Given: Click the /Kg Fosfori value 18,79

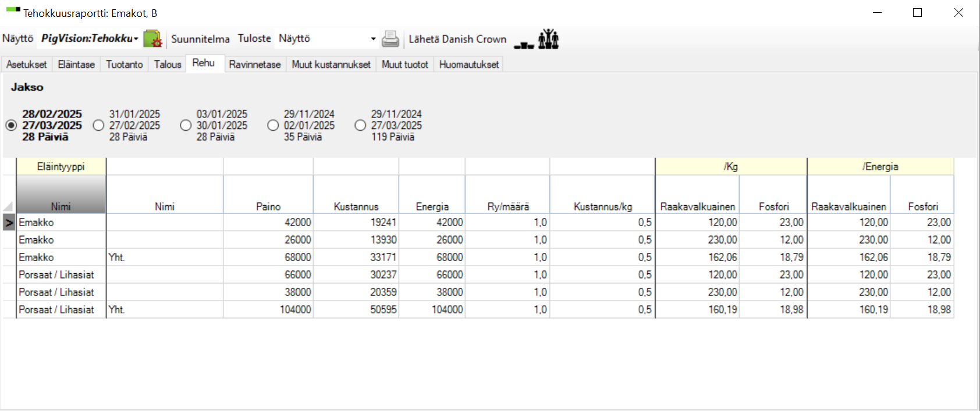Looking at the screenshot, I should click(x=773, y=257).
